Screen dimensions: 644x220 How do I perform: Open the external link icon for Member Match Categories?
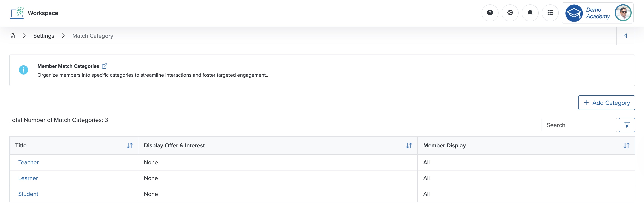coord(105,66)
